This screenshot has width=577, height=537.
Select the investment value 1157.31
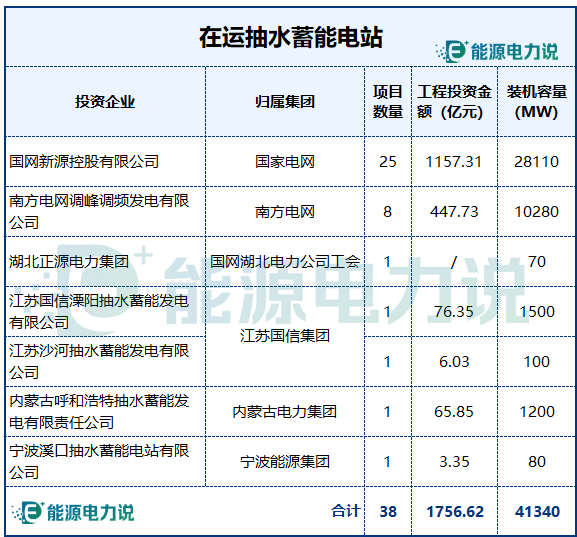[454, 162]
